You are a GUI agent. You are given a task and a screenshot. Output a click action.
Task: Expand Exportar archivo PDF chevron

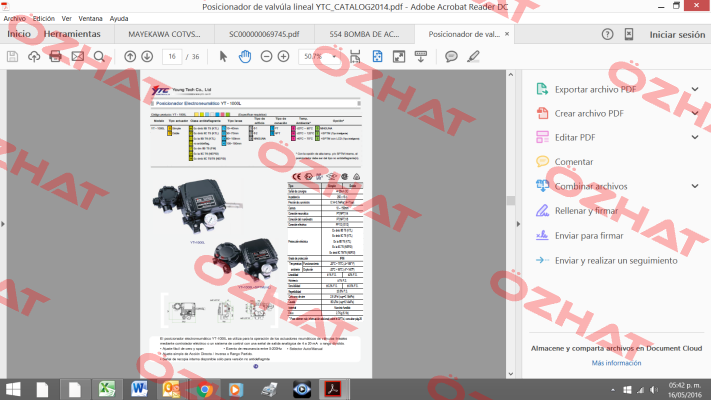click(695, 89)
